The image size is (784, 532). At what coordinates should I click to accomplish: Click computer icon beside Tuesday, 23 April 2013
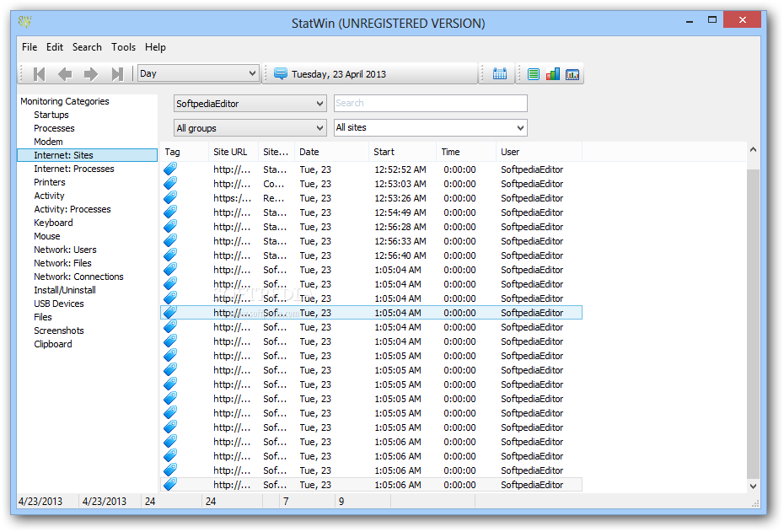click(x=281, y=74)
